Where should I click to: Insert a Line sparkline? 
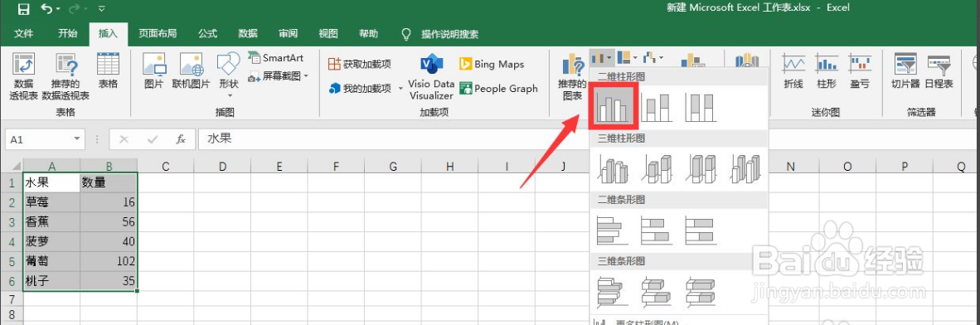pyautogui.click(x=793, y=70)
